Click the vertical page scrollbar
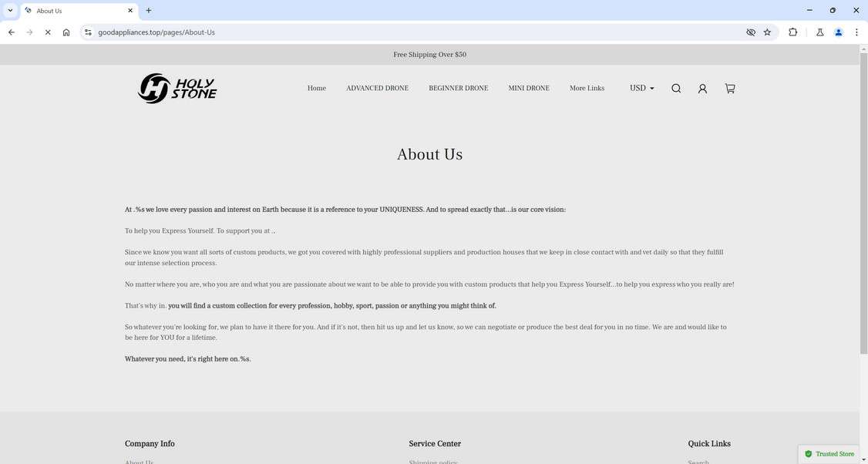868x464 pixels. pos(863,203)
